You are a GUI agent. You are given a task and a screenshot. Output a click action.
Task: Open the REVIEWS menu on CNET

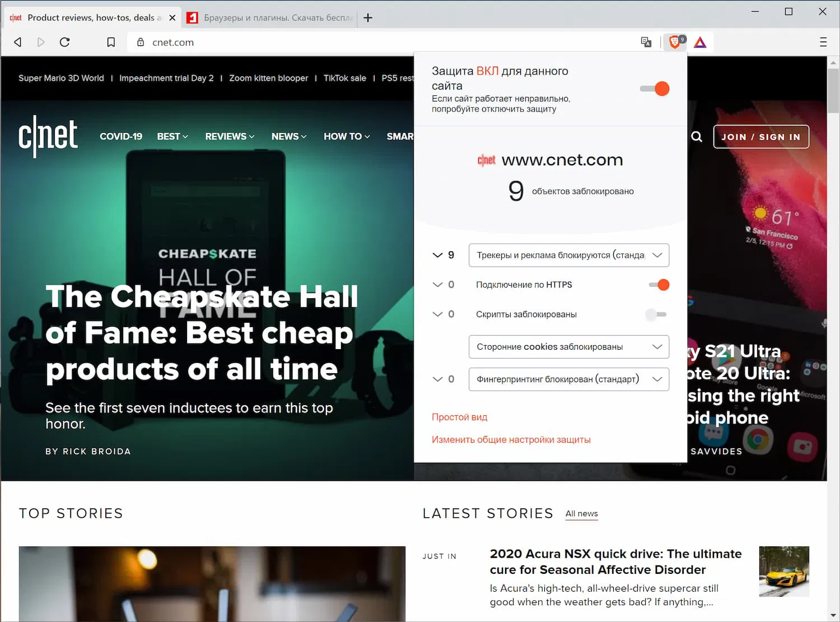(x=230, y=136)
